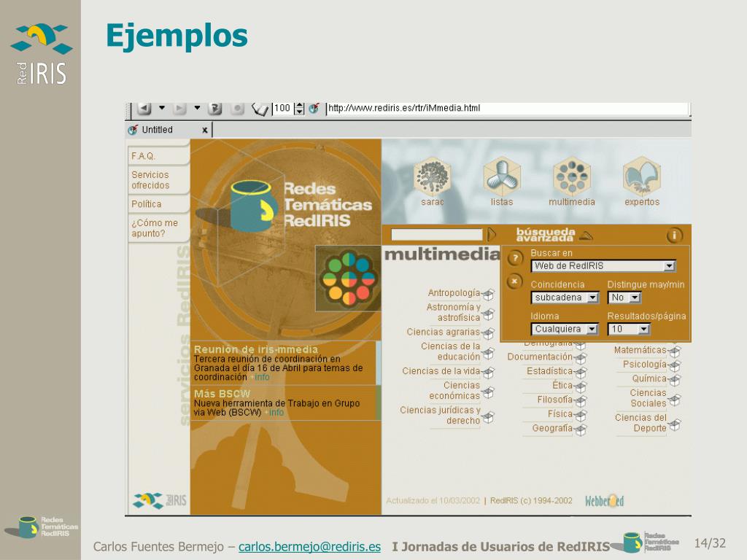Click the colorful multimedia flower logo
Viewport: 747px width, 560px height.
pos(349,278)
